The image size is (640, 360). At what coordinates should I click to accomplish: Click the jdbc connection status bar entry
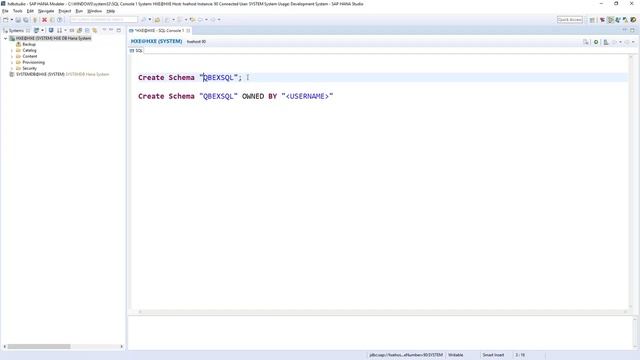point(406,355)
